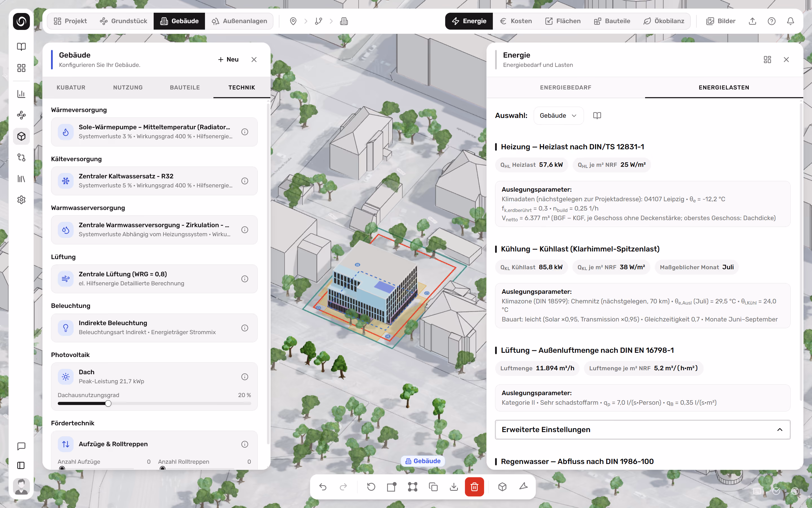Click the Neu button to add building

tap(228, 60)
